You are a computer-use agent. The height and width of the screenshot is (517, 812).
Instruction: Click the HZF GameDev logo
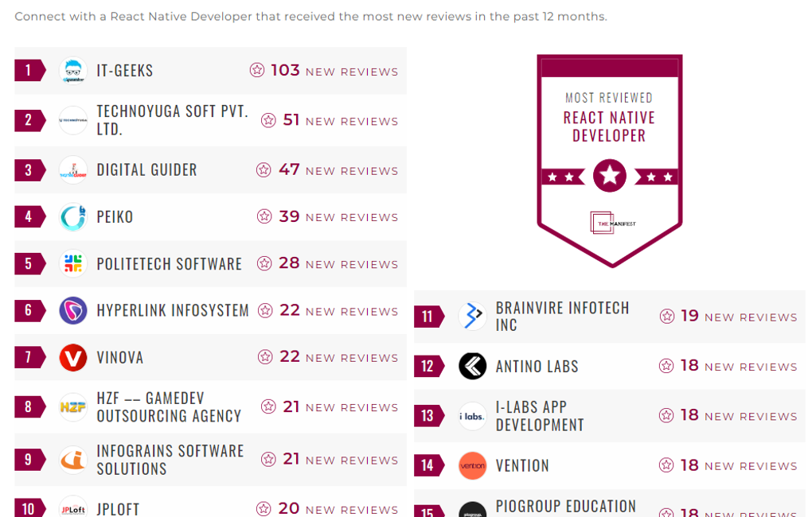pos(73,407)
